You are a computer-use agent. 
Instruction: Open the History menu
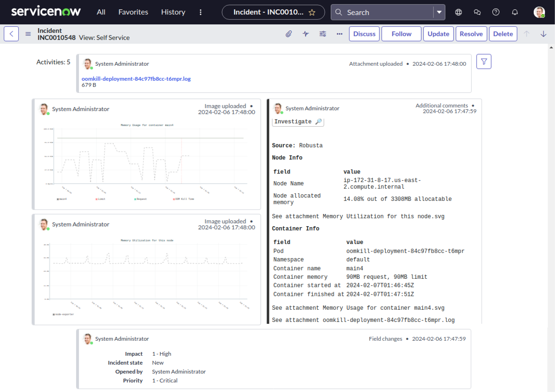(173, 12)
